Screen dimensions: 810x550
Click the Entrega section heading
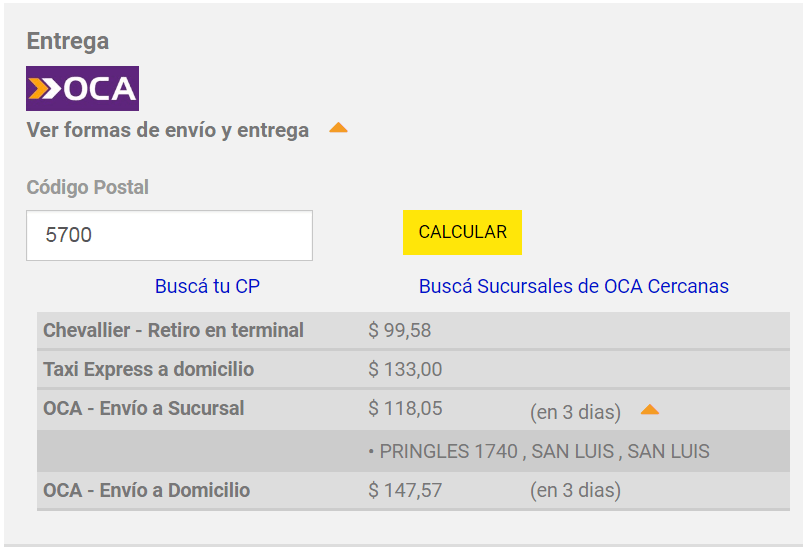[68, 41]
